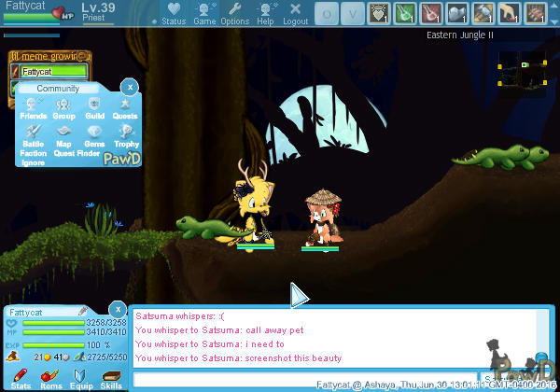Open the Group panel
The image size is (560, 392).
point(63,109)
